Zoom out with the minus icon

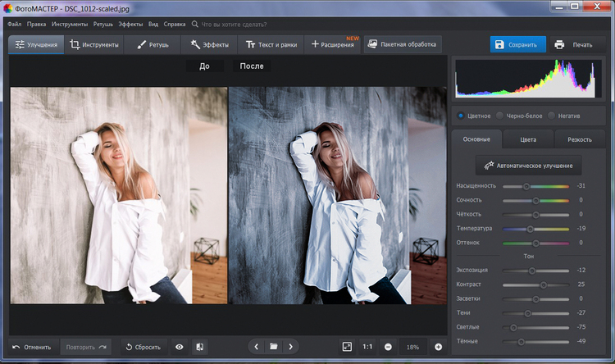tap(388, 347)
